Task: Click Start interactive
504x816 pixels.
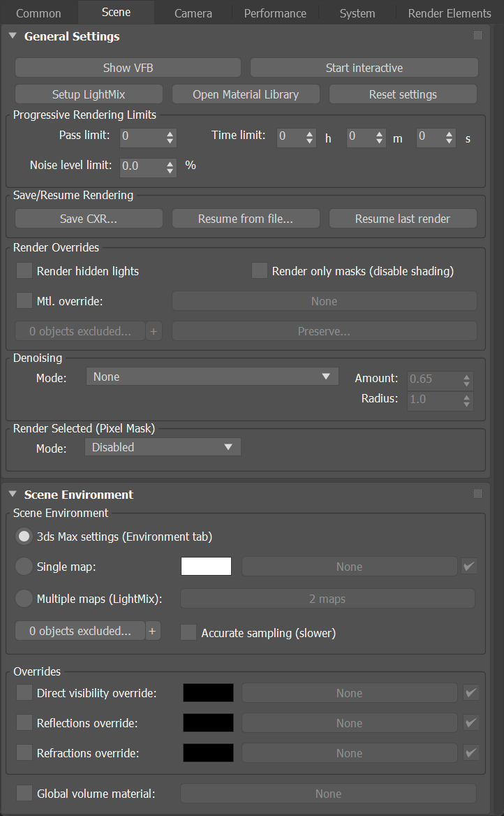Action: pos(364,68)
